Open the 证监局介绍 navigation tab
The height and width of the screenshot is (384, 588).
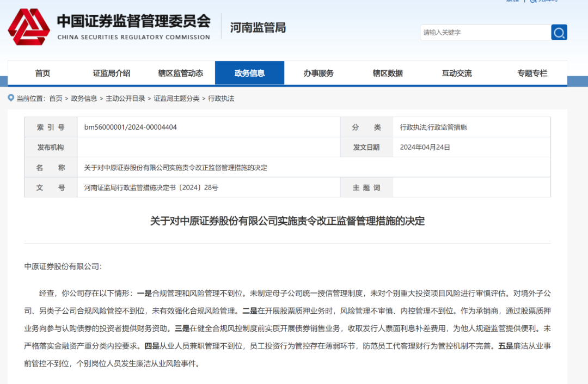click(111, 73)
